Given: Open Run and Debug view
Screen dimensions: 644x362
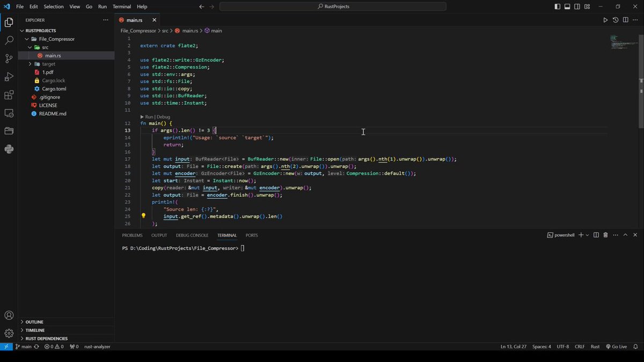Looking at the screenshot, I should click(9, 77).
